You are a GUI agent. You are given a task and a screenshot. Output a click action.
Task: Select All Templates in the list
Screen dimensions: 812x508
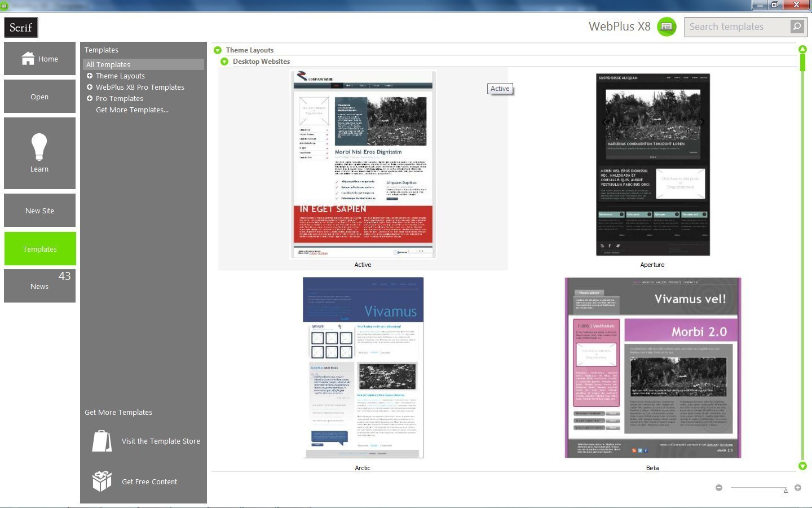tap(143, 64)
